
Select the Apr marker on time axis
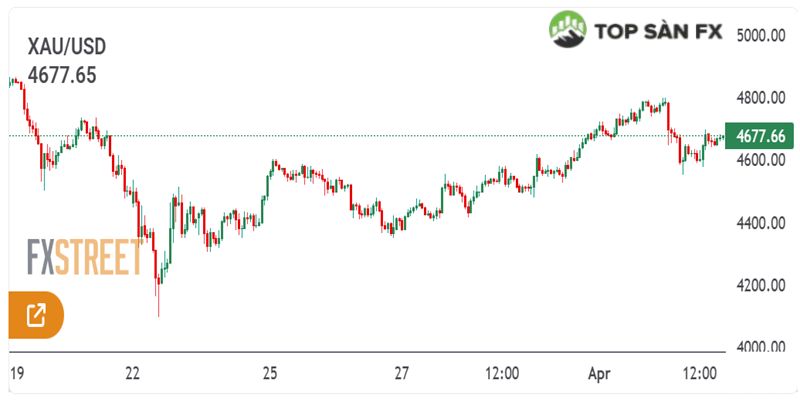pyautogui.click(x=600, y=373)
